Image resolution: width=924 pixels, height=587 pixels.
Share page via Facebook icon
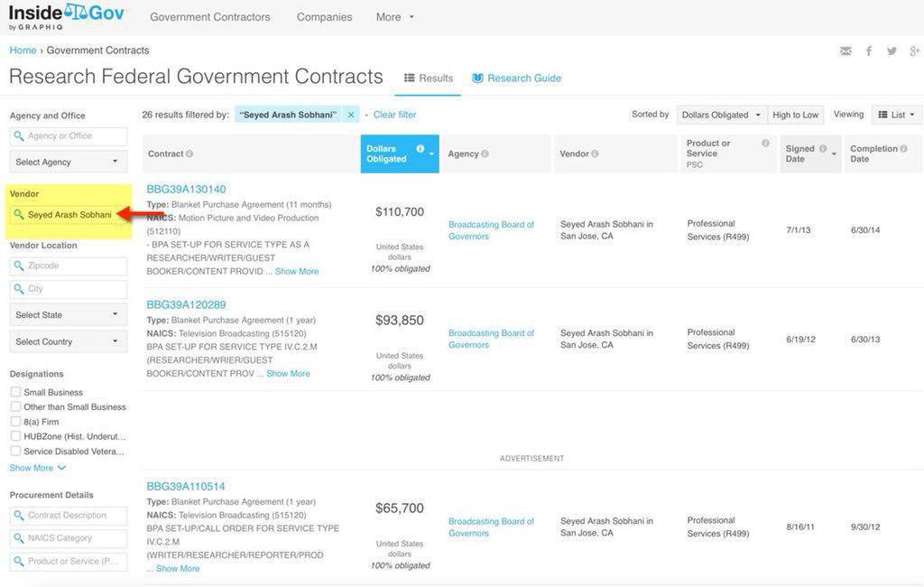869,51
